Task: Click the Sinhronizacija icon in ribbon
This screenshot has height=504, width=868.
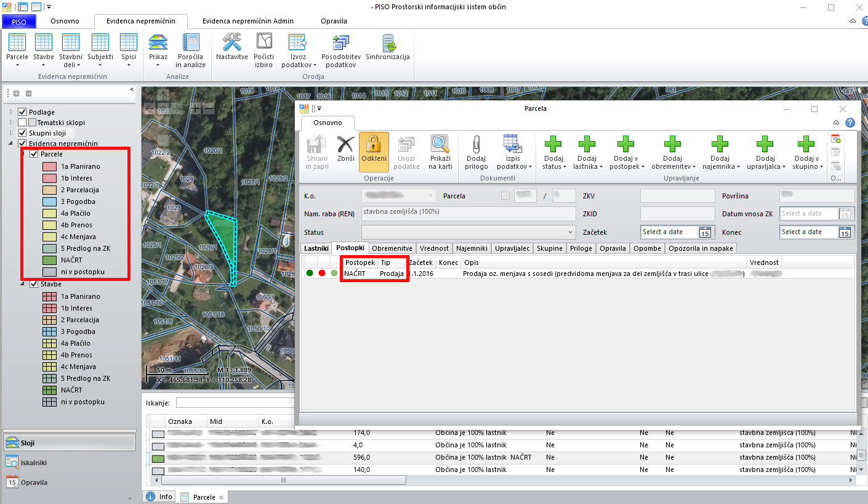Action: (x=388, y=43)
